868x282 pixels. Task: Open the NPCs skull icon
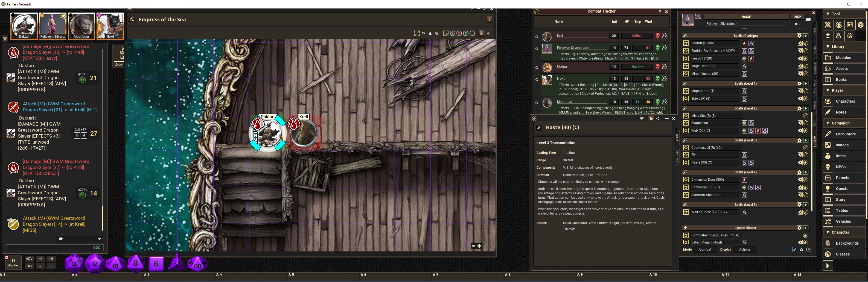[828, 167]
